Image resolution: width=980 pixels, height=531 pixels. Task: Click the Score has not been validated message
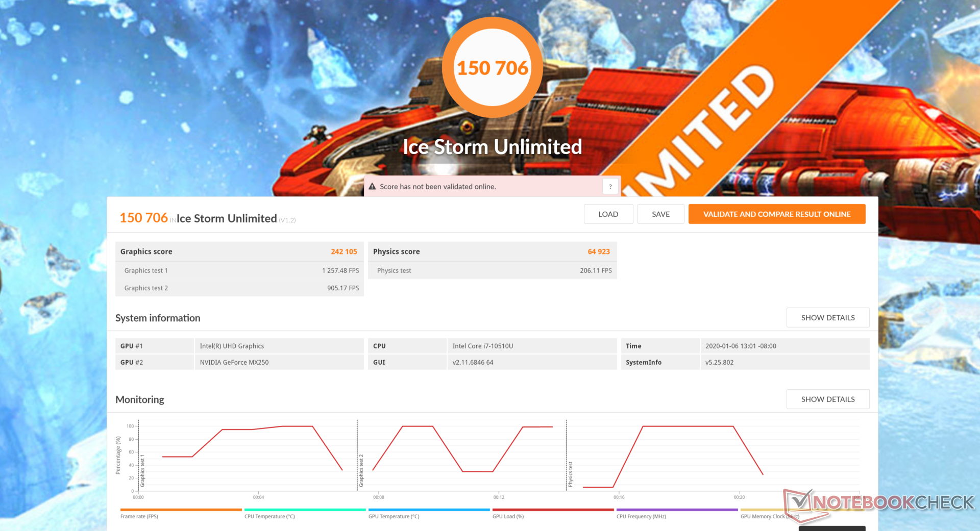click(438, 187)
